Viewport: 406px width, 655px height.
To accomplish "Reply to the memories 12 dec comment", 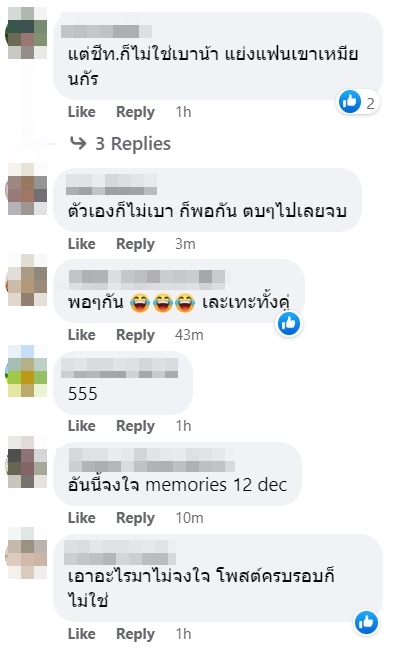I will (x=135, y=518).
